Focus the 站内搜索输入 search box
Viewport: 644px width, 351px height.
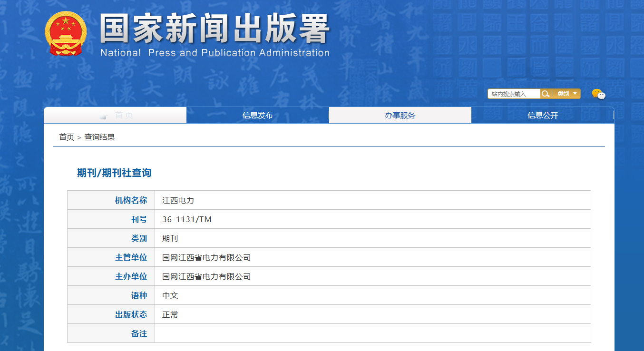coord(514,94)
